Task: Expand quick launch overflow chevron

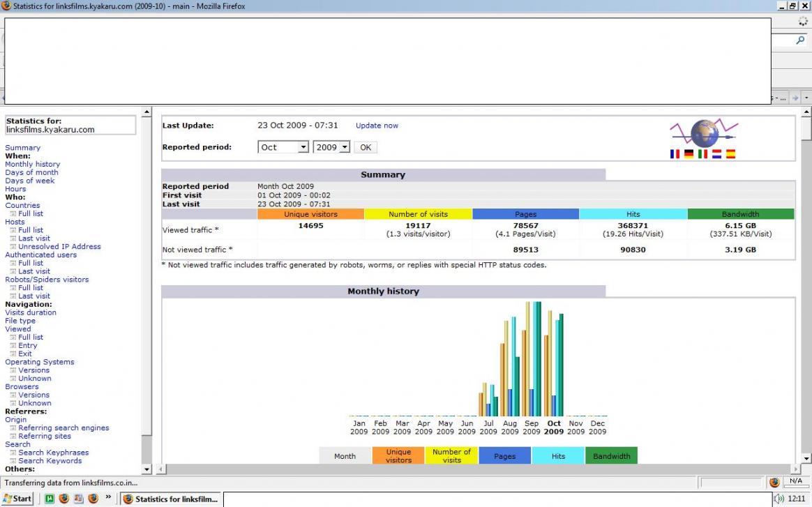Action: [109, 498]
